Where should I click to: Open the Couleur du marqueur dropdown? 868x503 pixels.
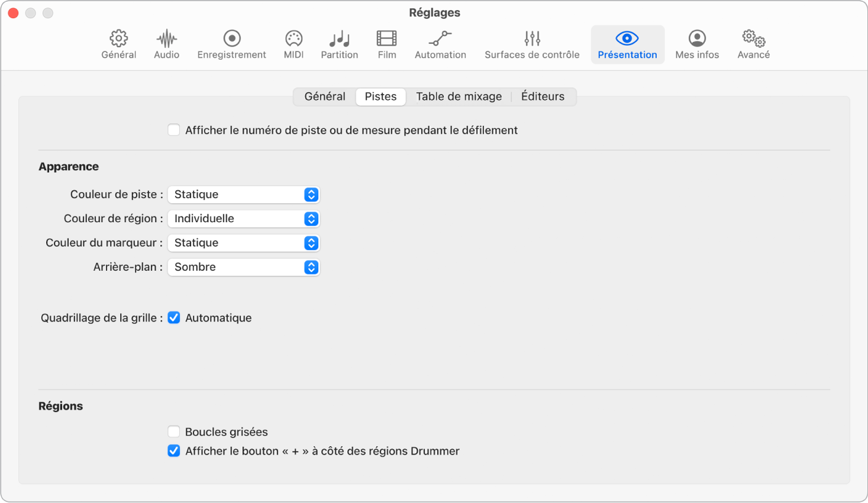click(244, 243)
